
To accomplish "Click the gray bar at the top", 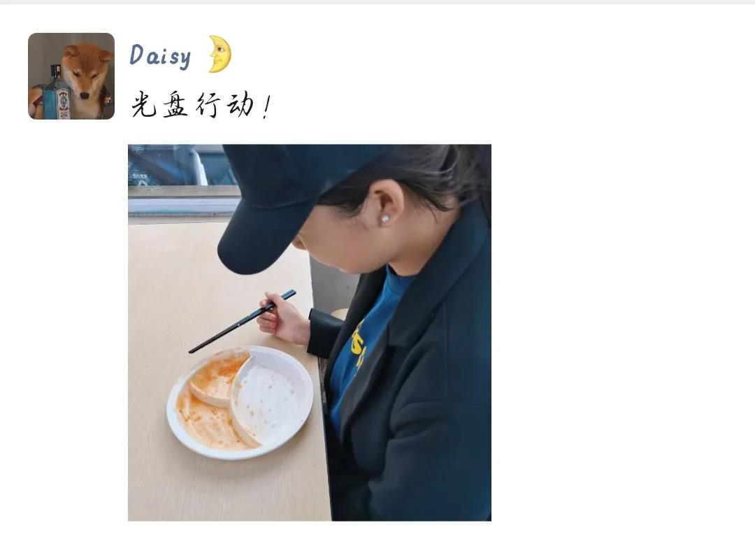I will point(377,2).
